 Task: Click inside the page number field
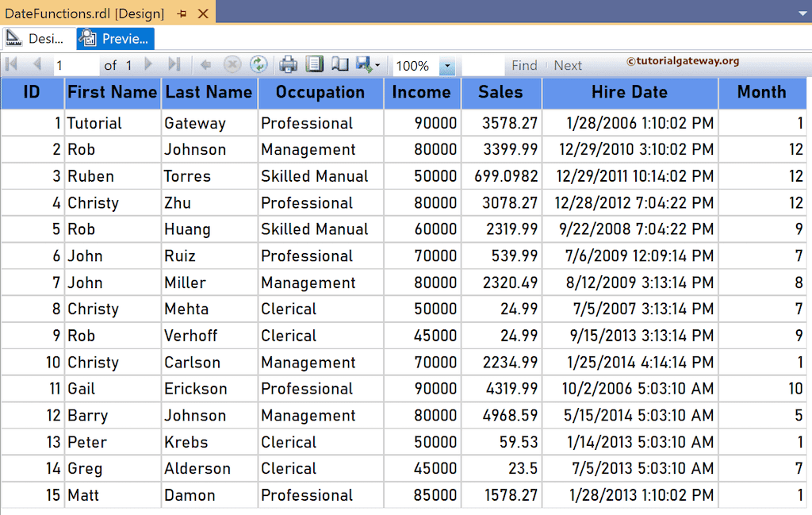pos(75,66)
